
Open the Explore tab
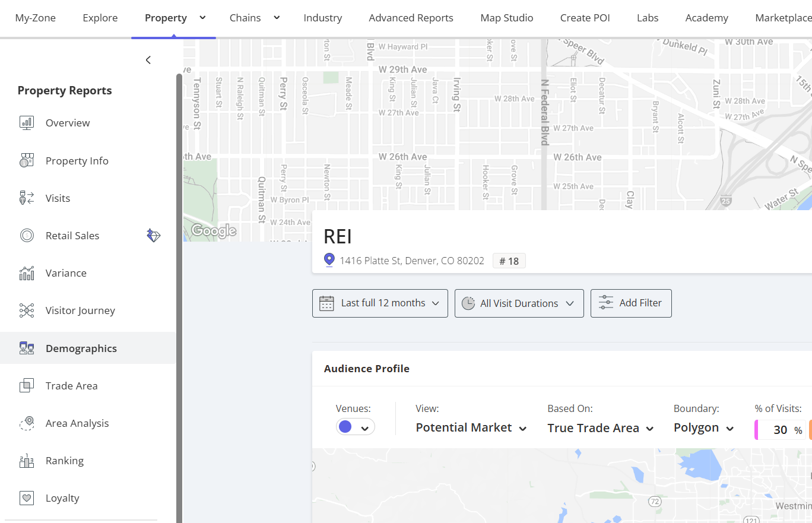(100, 18)
